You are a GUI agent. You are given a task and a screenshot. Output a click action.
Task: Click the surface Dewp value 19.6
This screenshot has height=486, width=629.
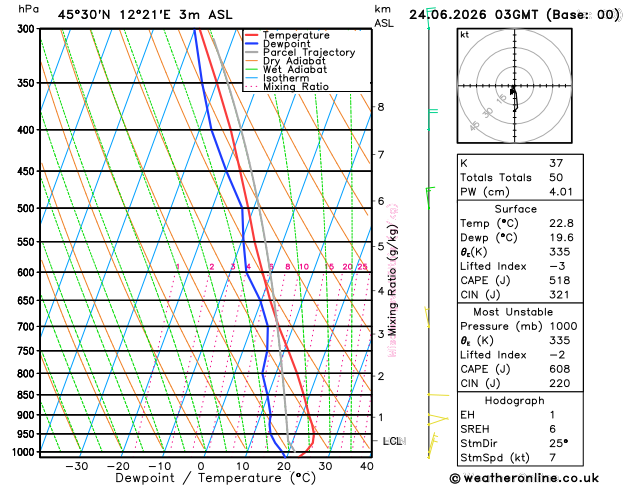(x=561, y=237)
